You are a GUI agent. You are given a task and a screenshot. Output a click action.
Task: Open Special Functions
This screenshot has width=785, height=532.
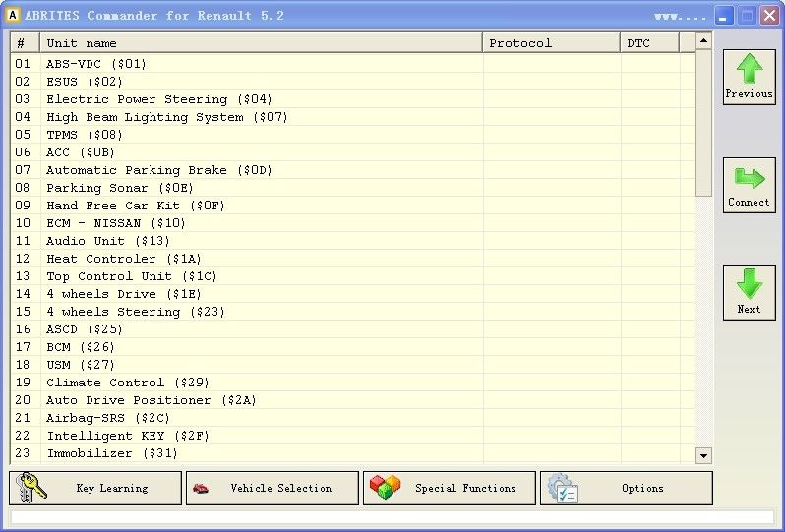[450, 488]
